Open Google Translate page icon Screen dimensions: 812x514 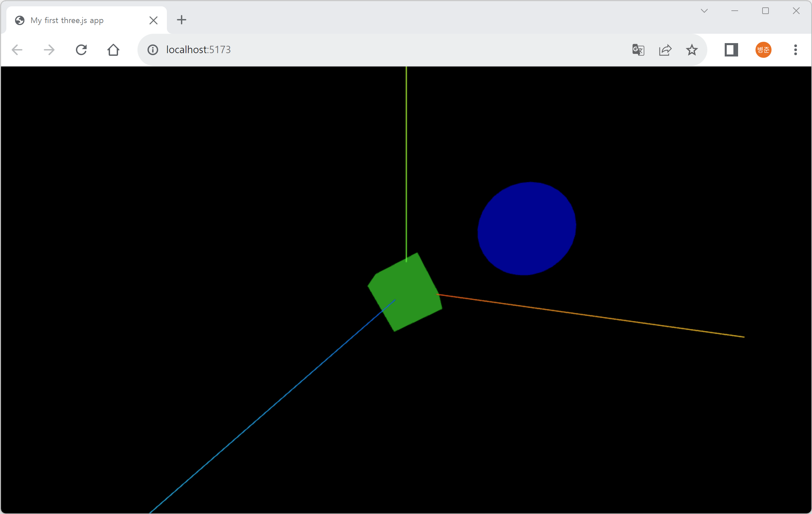[x=638, y=50]
